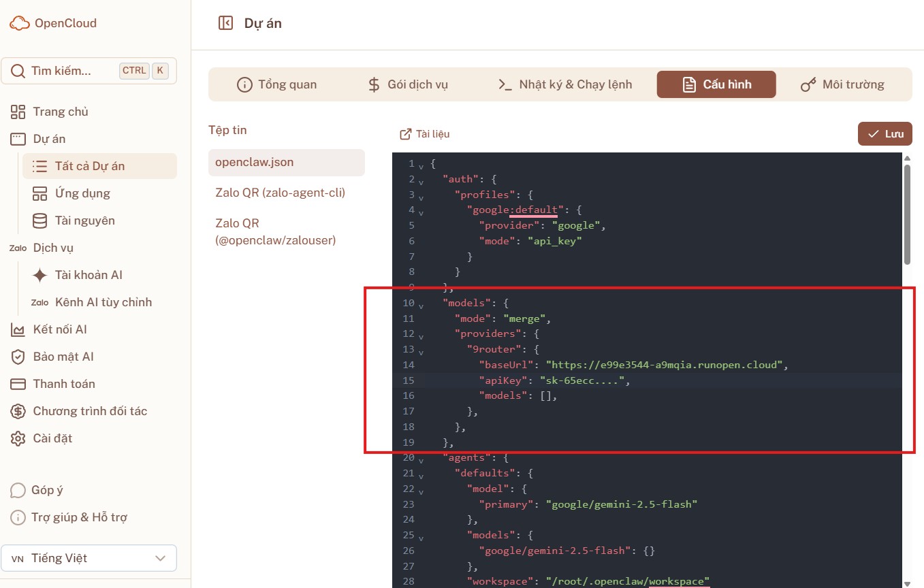Image resolution: width=924 pixels, height=588 pixels.
Task: Collapse sidebar using the panel toggle icon
Action: click(x=225, y=23)
